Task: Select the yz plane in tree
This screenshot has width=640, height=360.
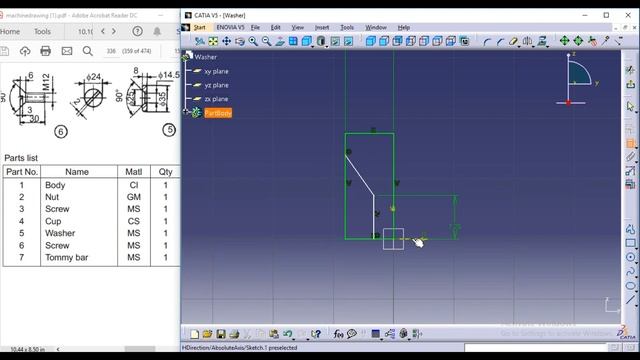Action: pos(216,85)
